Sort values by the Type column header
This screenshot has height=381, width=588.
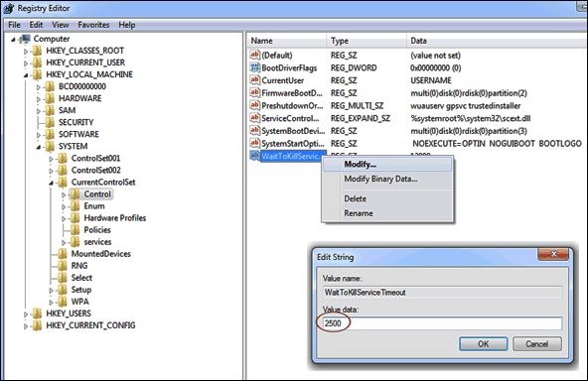(x=367, y=41)
